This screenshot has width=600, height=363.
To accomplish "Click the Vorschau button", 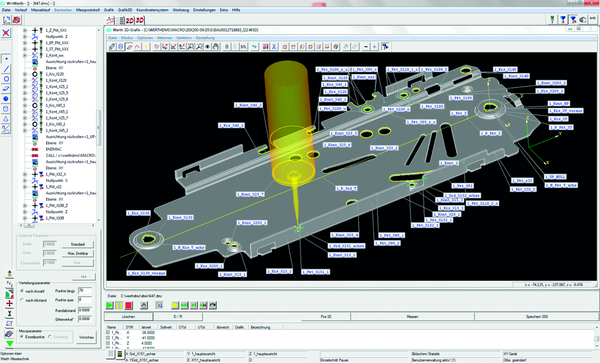I will click(86, 337).
